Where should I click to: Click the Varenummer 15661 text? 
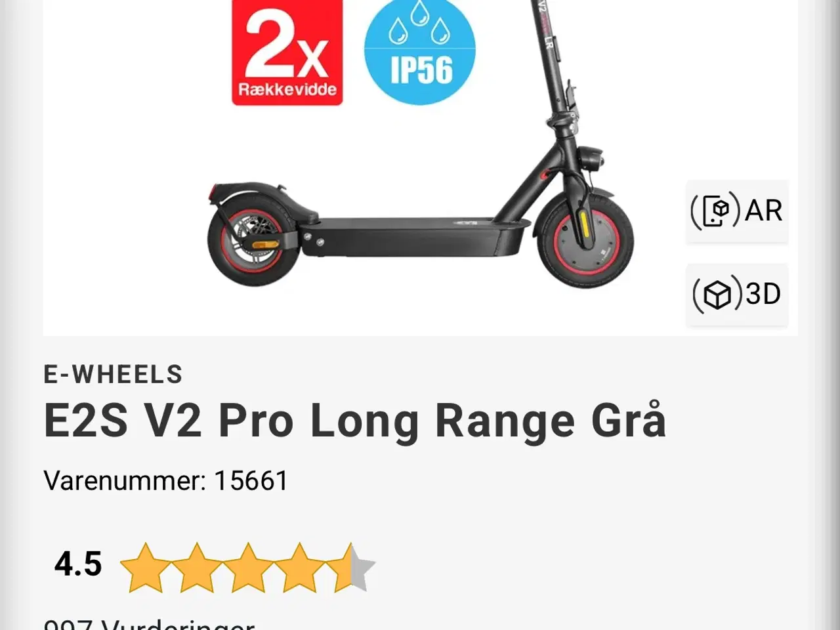point(165,481)
